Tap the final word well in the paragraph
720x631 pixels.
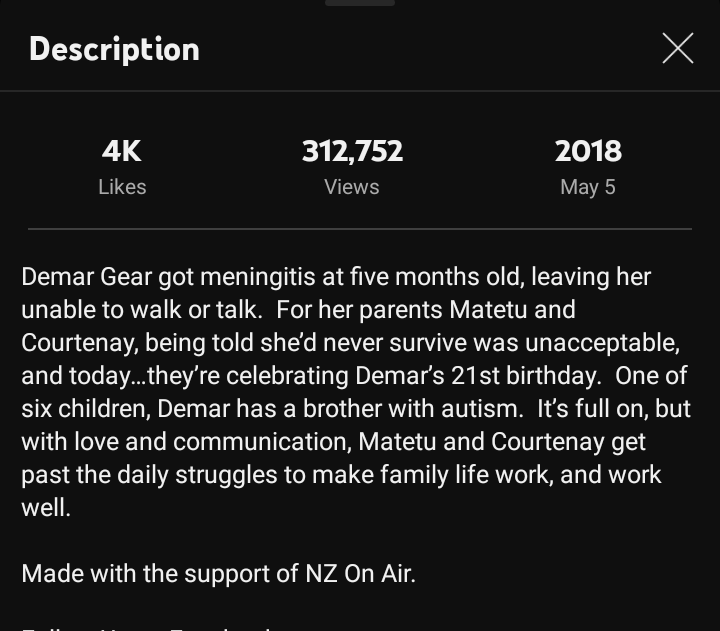pos(45,508)
